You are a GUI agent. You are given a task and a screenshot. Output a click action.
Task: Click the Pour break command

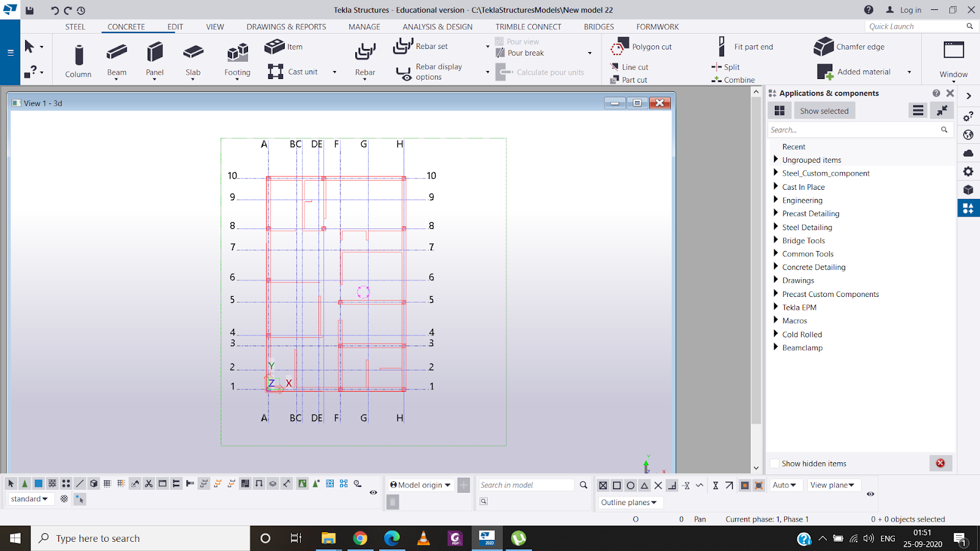pos(519,53)
